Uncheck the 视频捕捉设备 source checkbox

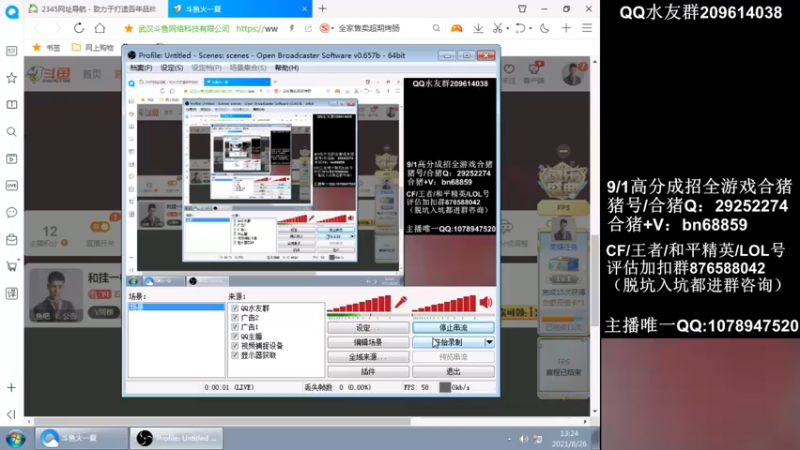(235, 345)
